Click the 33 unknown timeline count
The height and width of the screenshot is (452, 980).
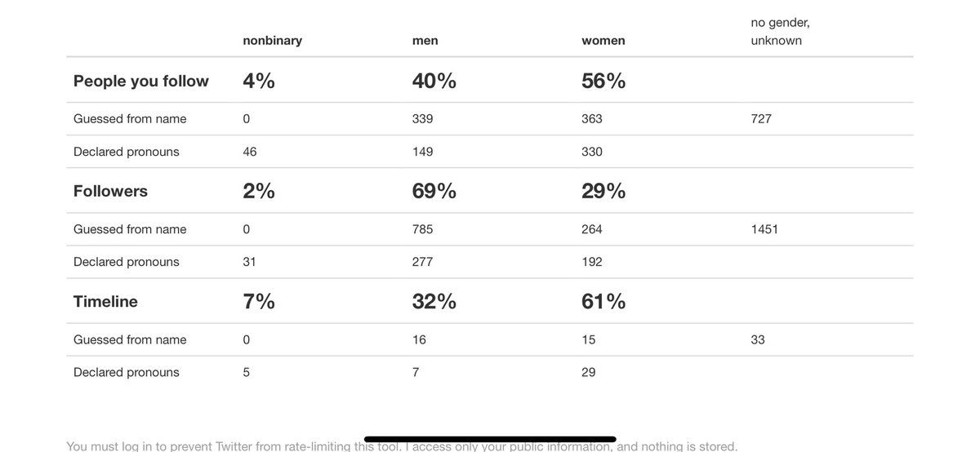(x=758, y=339)
